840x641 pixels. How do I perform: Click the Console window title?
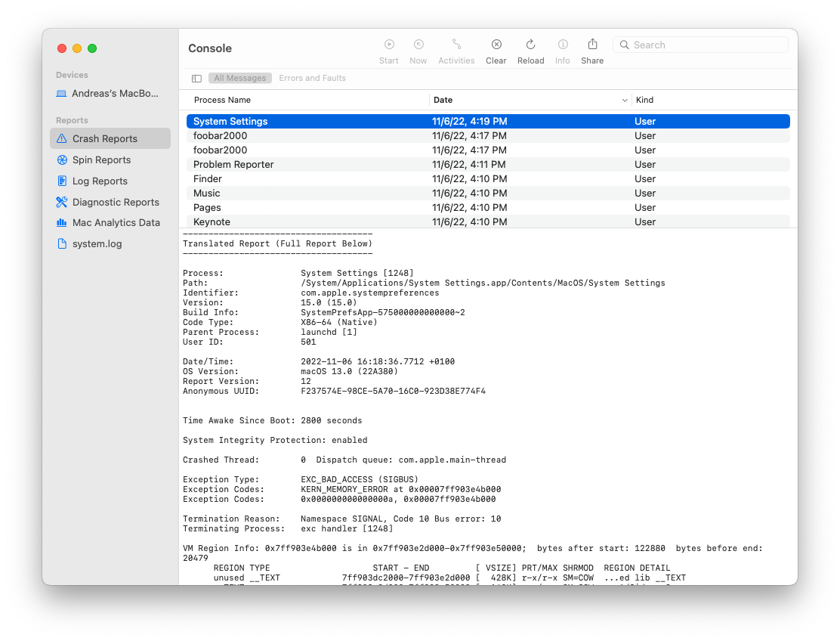[x=210, y=48]
